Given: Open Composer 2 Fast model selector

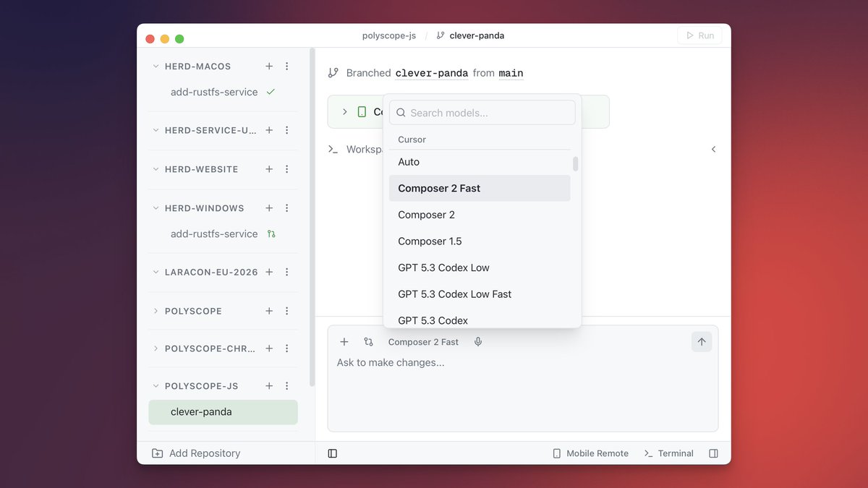Looking at the screenshot, I should click(x=423, y=342).
